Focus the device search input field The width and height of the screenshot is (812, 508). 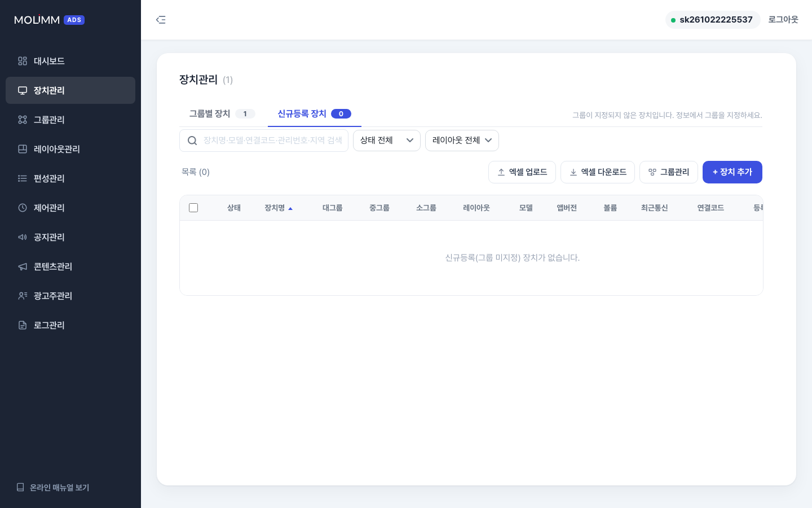click(x=264, y=141)
